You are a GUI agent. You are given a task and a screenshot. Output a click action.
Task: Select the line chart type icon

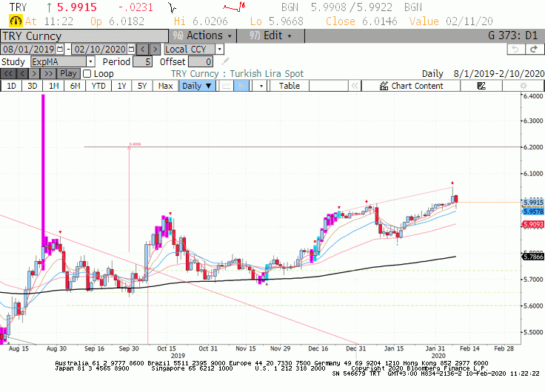(227, 86)
